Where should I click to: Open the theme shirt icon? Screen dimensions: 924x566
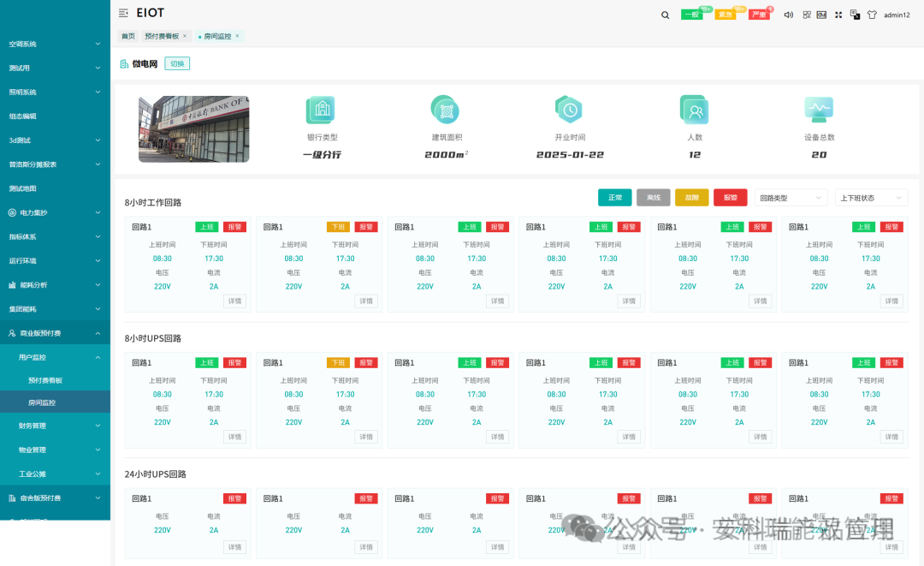click(872, 15)
